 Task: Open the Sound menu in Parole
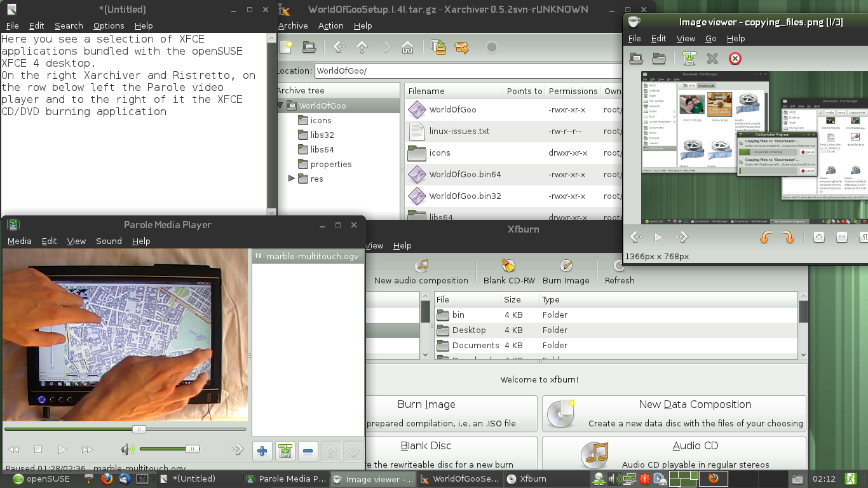coord(109,241)
